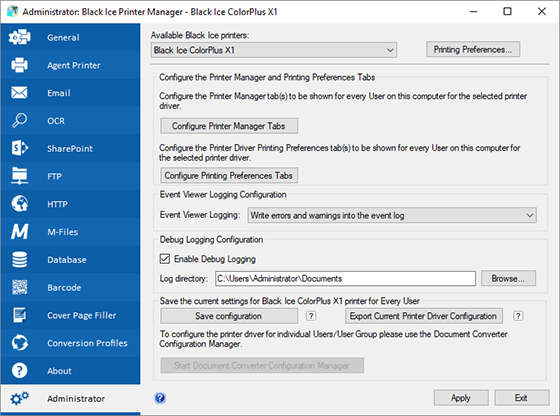Viewport: 560px width, 416px height.
Task: Minimize the Printer Manager window
Action: [474, 11]
